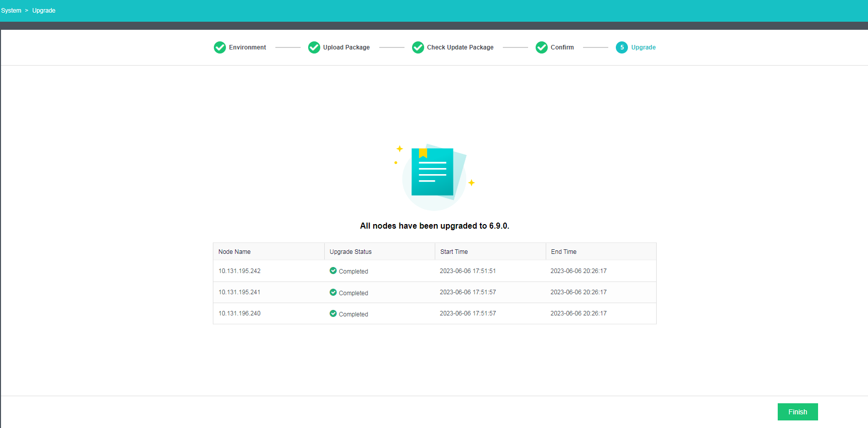This screenshot has width=868, height=428.
Task: Click the Confirm step checkmark icon
Action: point(541,47)
